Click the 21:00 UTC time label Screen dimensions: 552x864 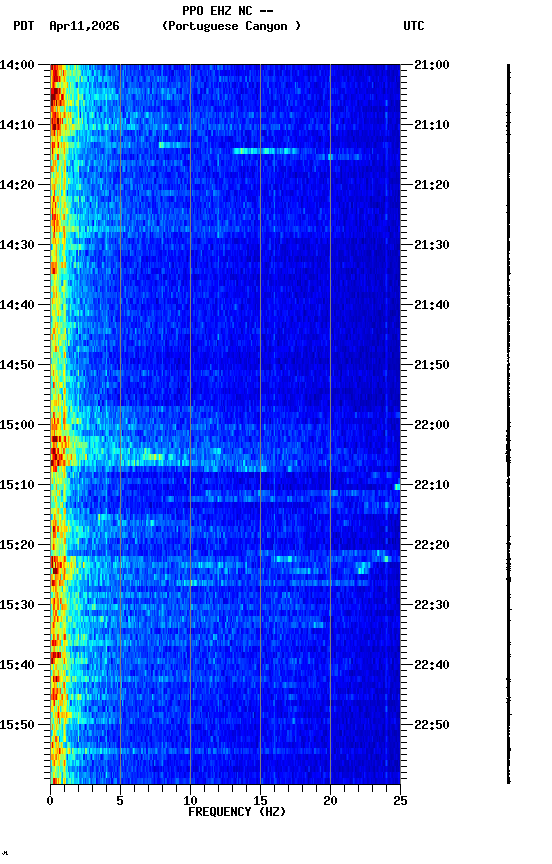click(x=432, y=65)
